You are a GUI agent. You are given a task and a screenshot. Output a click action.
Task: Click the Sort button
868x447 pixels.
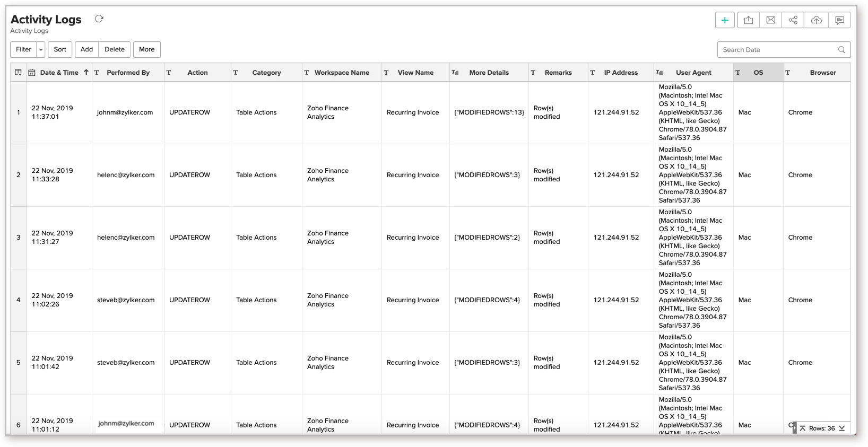pyautogui.click(x=60, y=49)
